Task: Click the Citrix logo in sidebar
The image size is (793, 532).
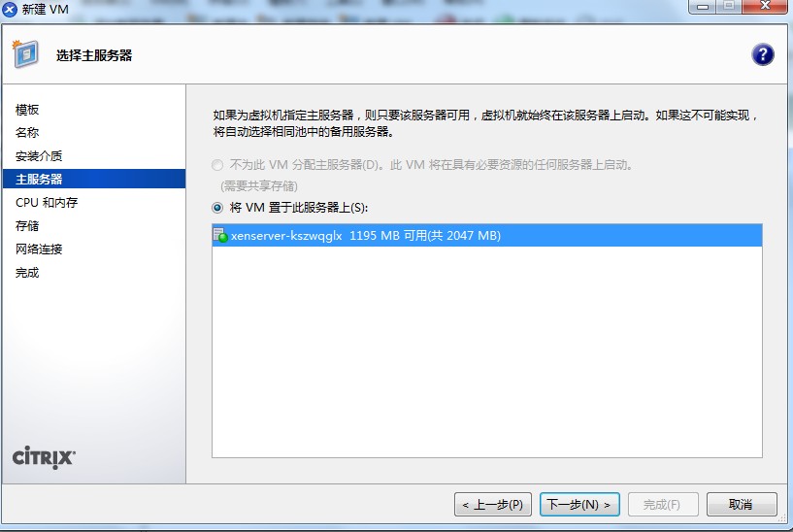Action: (x=44, y=457)
